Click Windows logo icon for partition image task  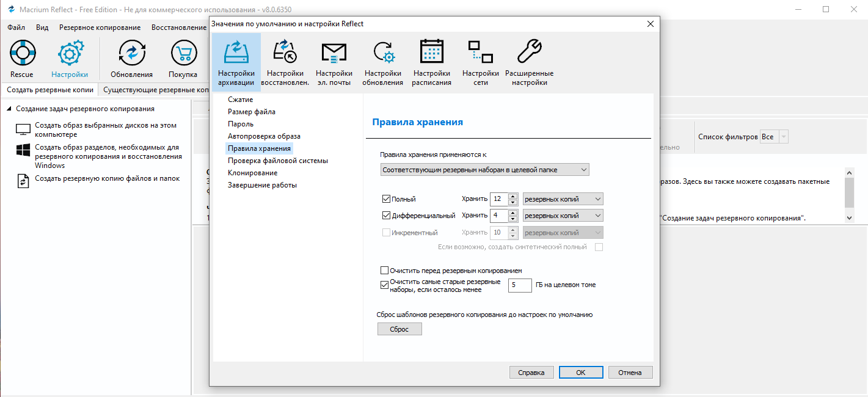click(x=23, y=151)
